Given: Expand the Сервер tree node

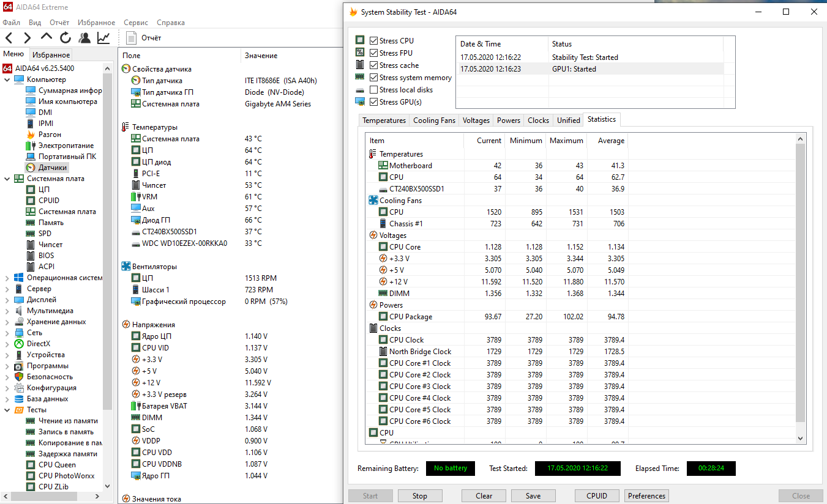Looking at the screenshot, I should (7, 289).
